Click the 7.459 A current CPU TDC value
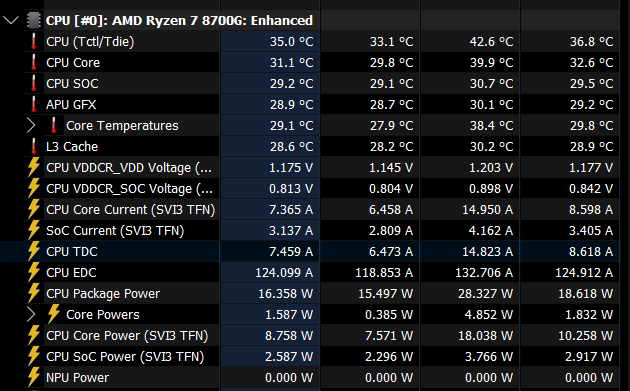This screenshot has width=630, height=391. pos(291,252)
